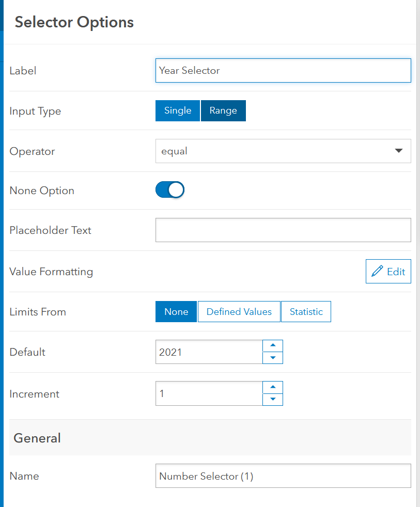
Task: Increase the Default value with up arrow
Action: click(x=273, y=346)
